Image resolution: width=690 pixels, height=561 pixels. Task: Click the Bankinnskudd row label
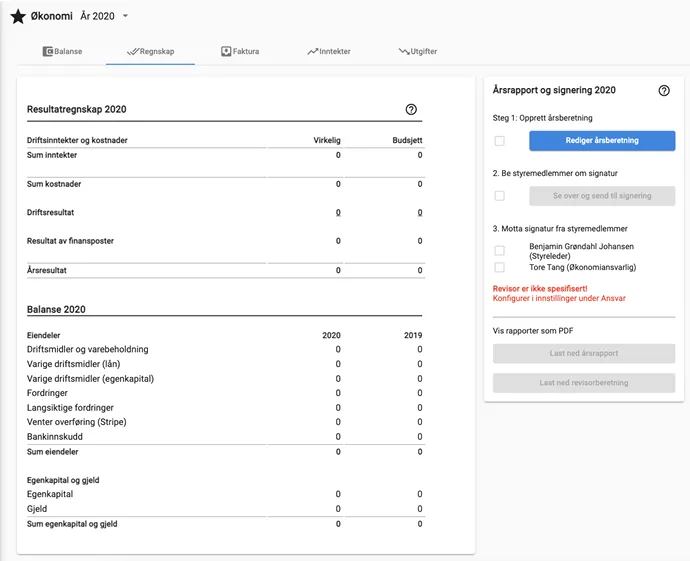55,436
